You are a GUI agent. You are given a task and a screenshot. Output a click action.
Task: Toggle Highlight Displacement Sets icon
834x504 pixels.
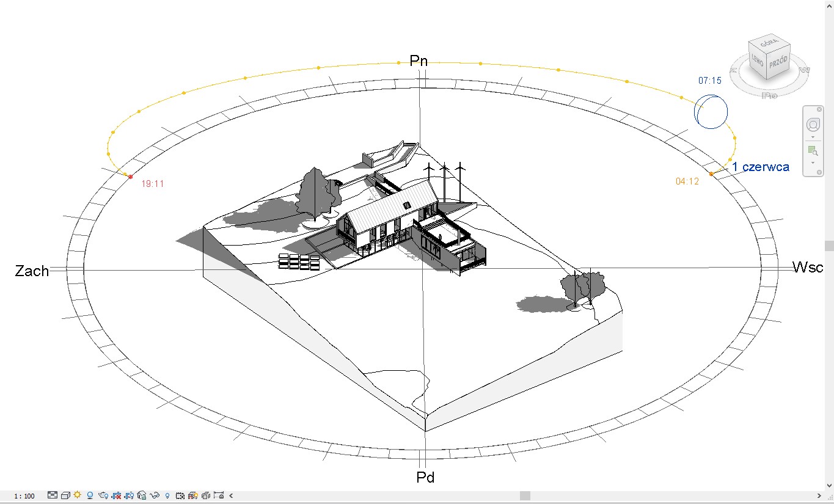[x=206, y=495]
